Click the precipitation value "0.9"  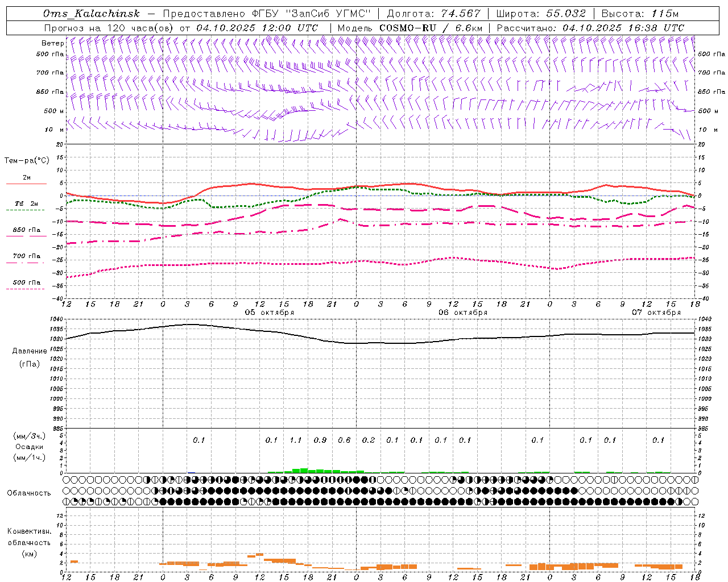click(x=320, y=440)
